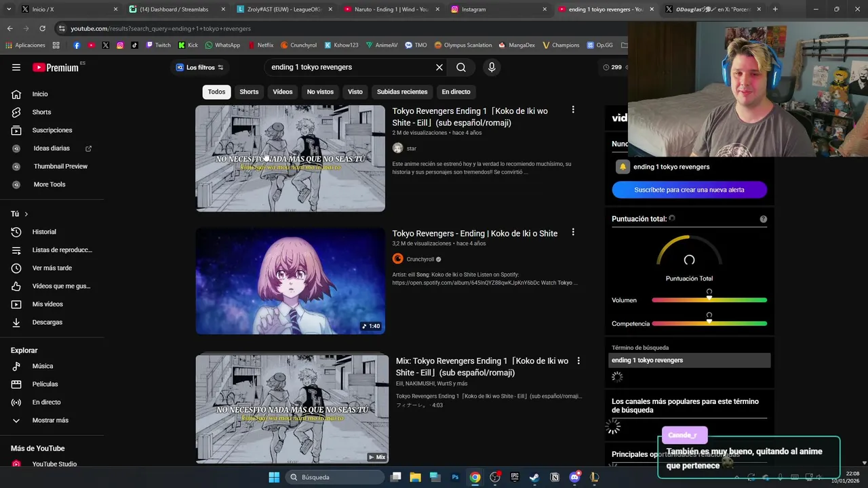
Task: Open Historial in the sidebar
Action: [x=44, y=232]
